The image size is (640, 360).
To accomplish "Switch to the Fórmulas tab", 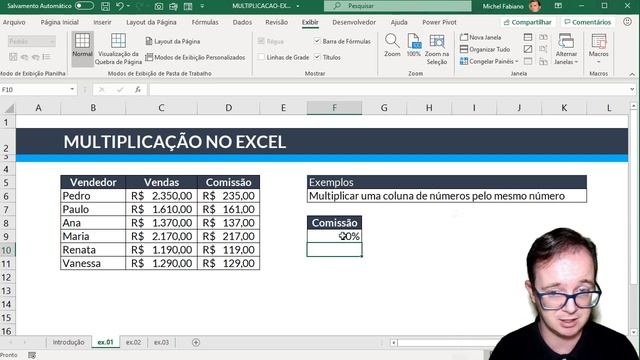I will pos(205,22).
